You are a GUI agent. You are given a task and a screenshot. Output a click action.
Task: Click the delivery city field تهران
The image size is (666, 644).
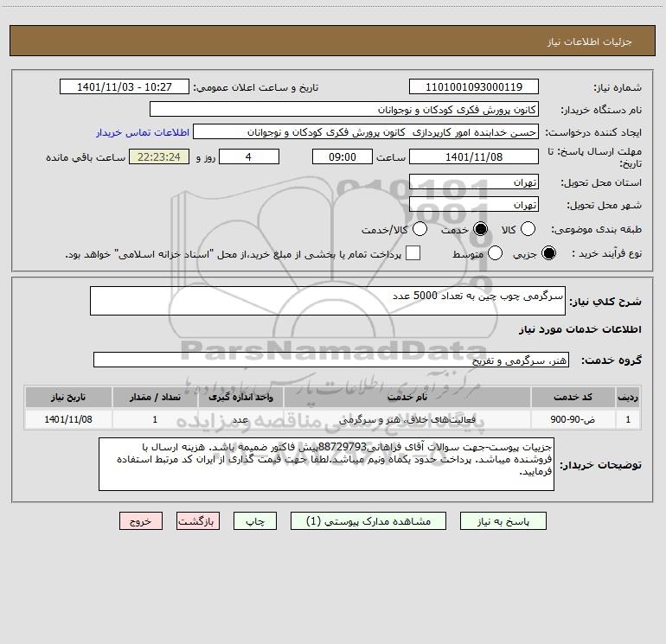point(474,204)
